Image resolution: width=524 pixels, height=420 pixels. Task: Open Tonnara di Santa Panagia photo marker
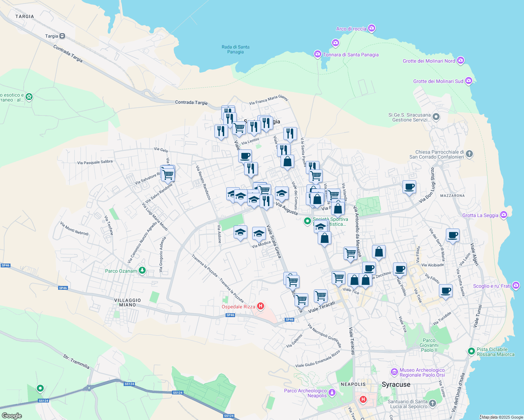[318, 54]
